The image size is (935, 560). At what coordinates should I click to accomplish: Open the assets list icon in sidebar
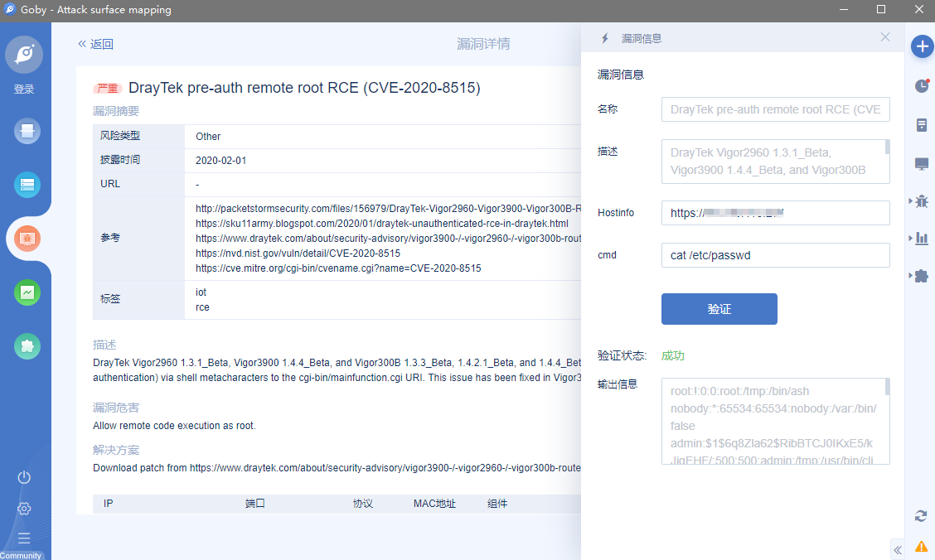(27, 185)
